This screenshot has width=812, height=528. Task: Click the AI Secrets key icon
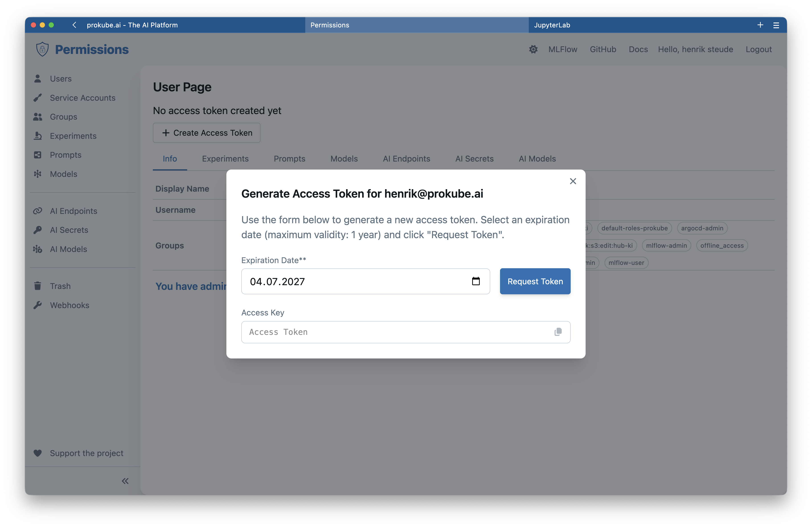[37, 230]
